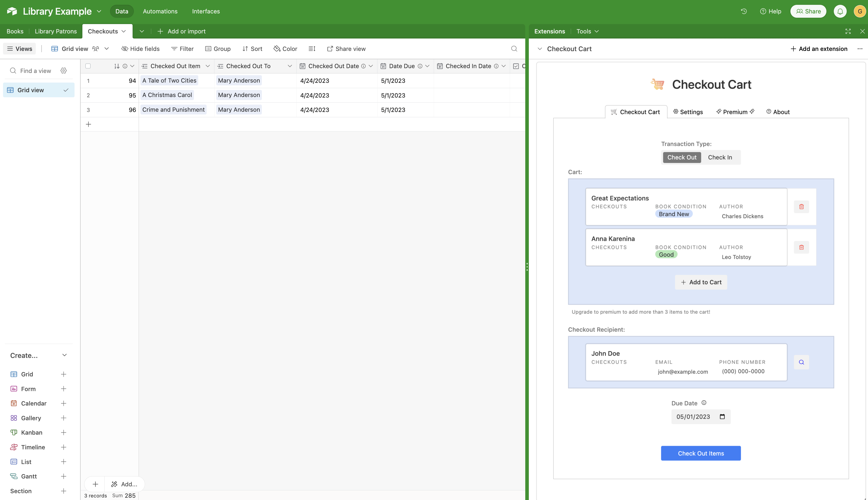The height and width of the screenshot is (500, 868).
Task: Select the Check Out transaction type
Action: [682, 157]
